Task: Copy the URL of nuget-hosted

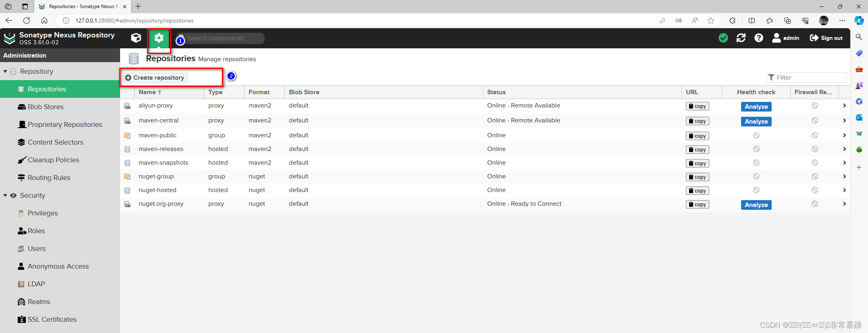Action: coord(697,191)
